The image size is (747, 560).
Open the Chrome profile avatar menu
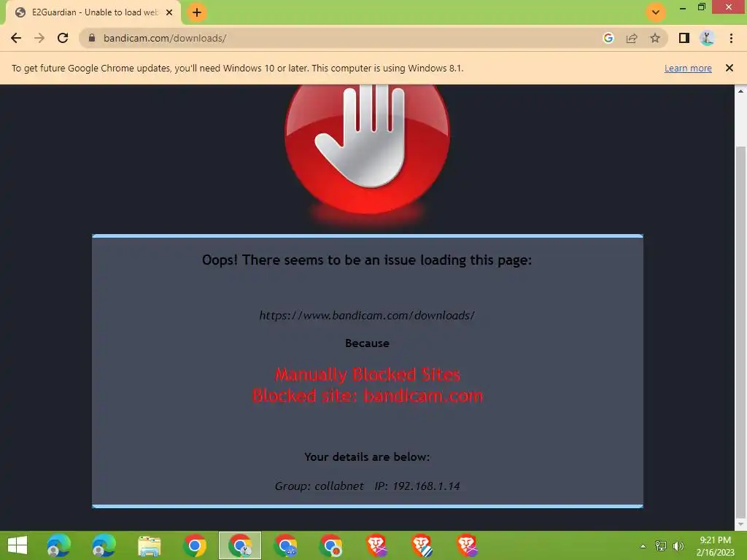pos(708,38)
